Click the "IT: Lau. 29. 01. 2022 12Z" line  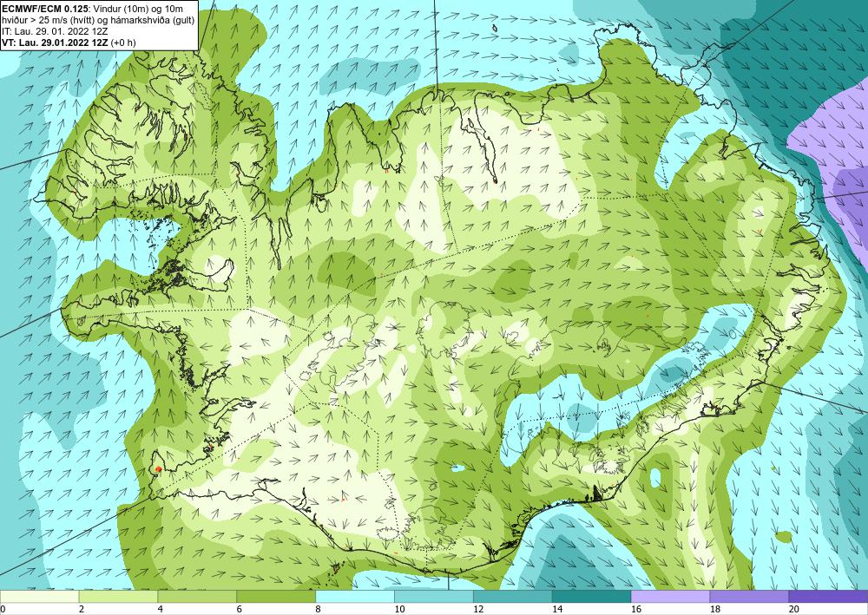click(55, 31)
